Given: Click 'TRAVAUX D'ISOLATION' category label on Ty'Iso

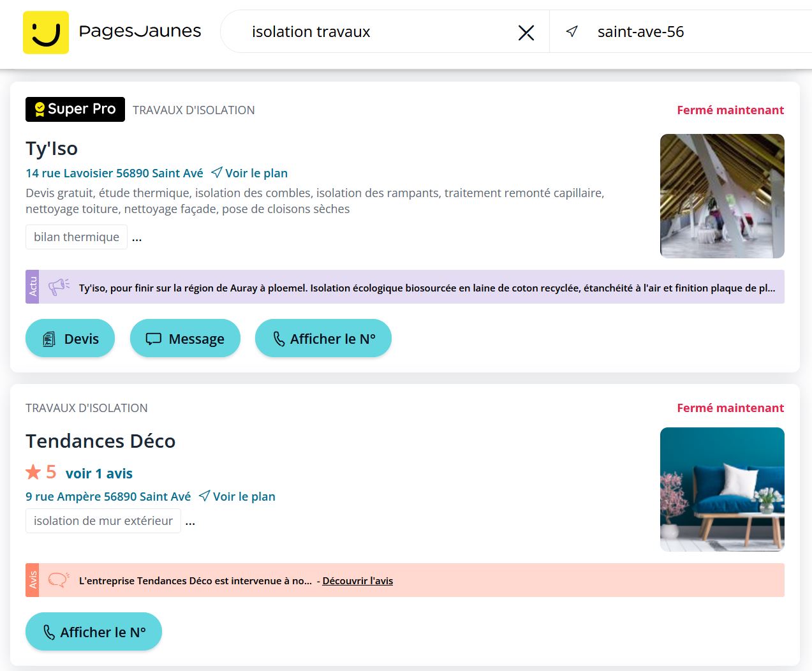Looking at the screenshot, I should point(194,110).
